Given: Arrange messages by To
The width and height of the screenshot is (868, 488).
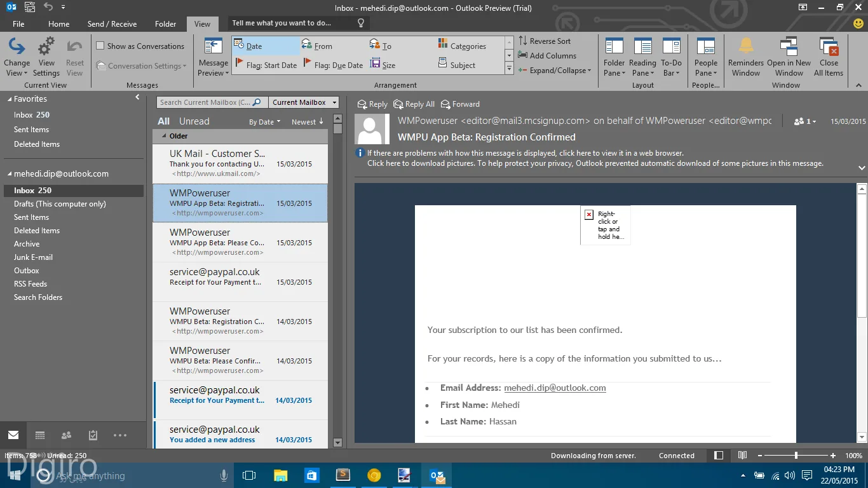Looking at the screenshot, I should pyautogui.click(x=387, y=46).
